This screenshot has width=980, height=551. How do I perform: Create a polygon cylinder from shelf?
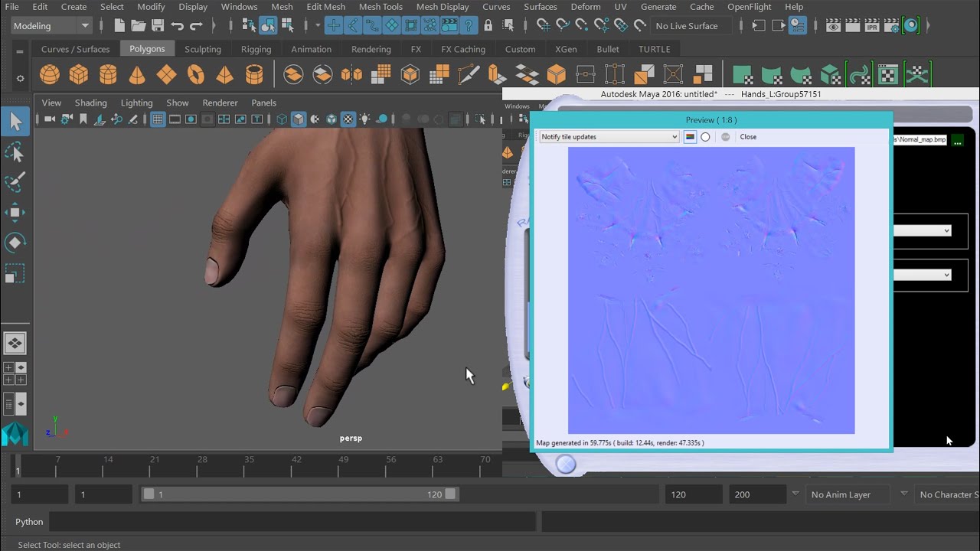(x=108, y=74)
